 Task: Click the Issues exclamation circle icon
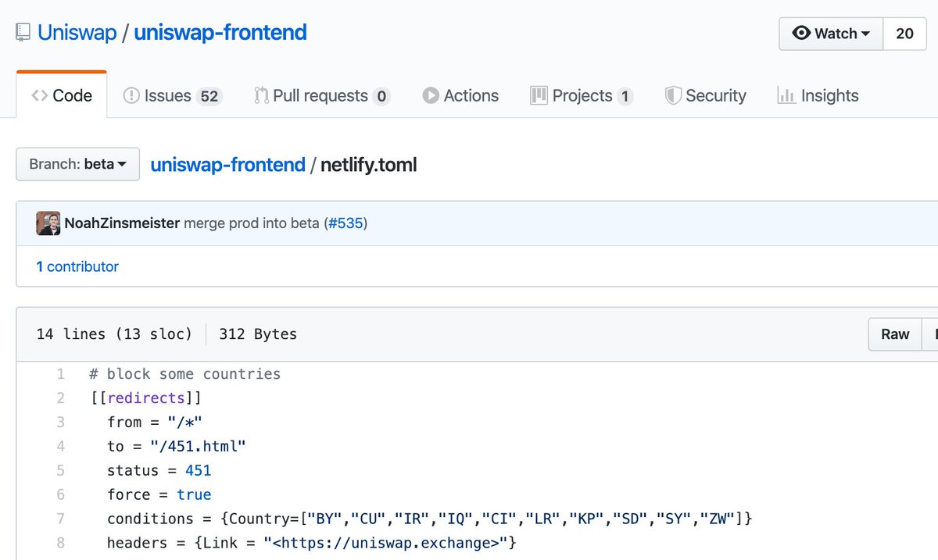tap(131, 95)
